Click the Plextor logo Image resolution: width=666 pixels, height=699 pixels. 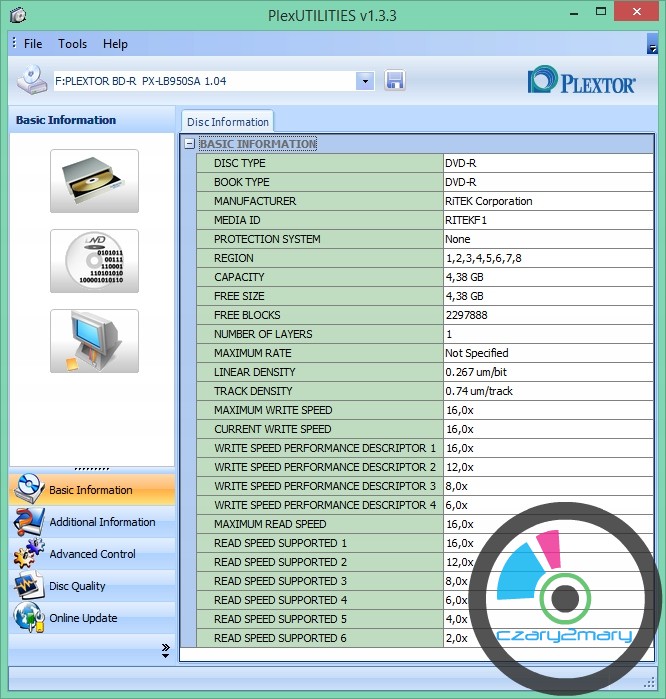581,81
